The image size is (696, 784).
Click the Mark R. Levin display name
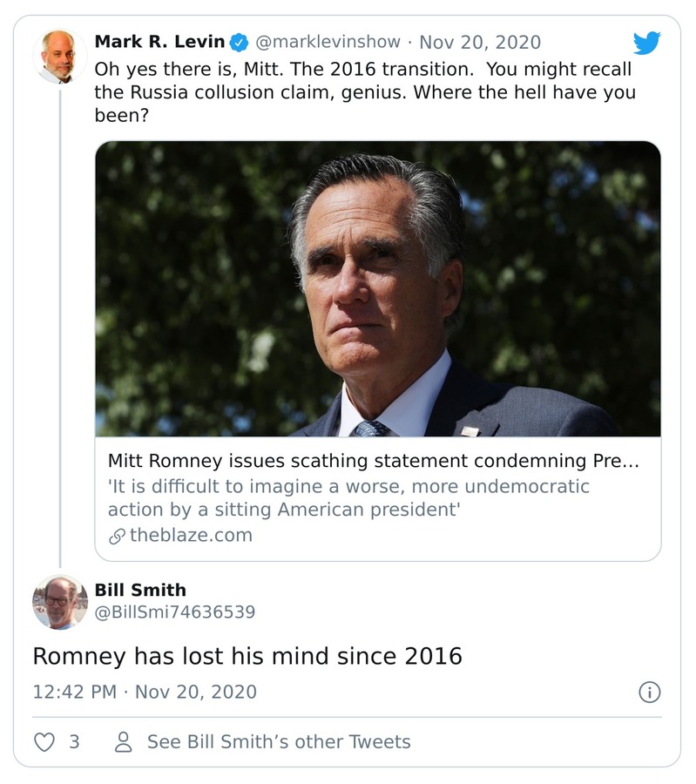[x=159, y=42]
